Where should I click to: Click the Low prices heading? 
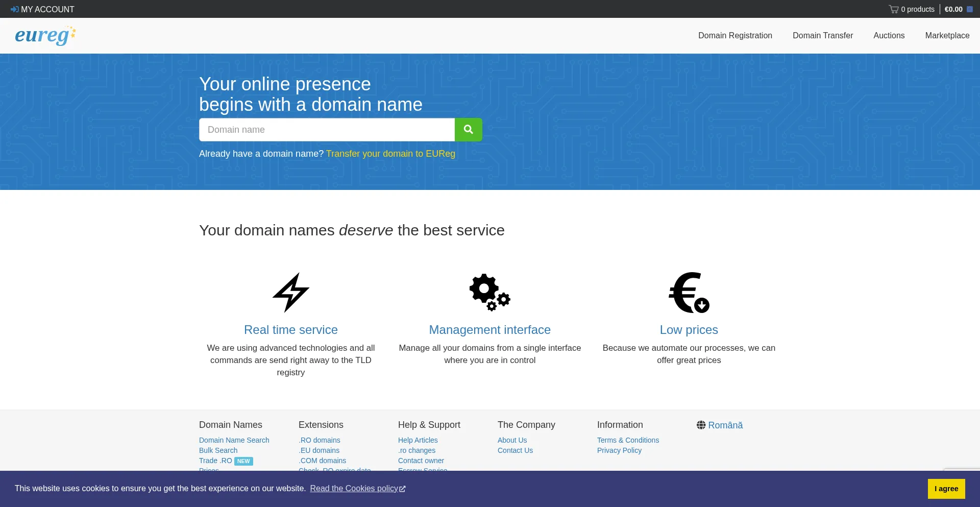(689, 330)
